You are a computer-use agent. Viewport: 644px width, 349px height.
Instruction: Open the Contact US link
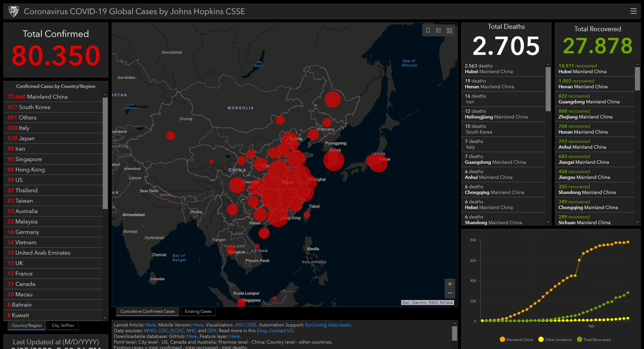[281, 331]
